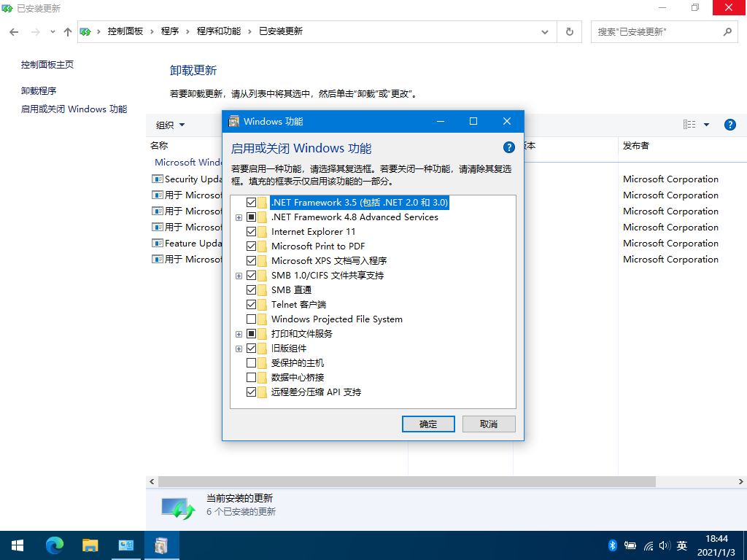Open Control Panel Home link
Viewport: 747px width, 560px height.
[x=47, y=65]
